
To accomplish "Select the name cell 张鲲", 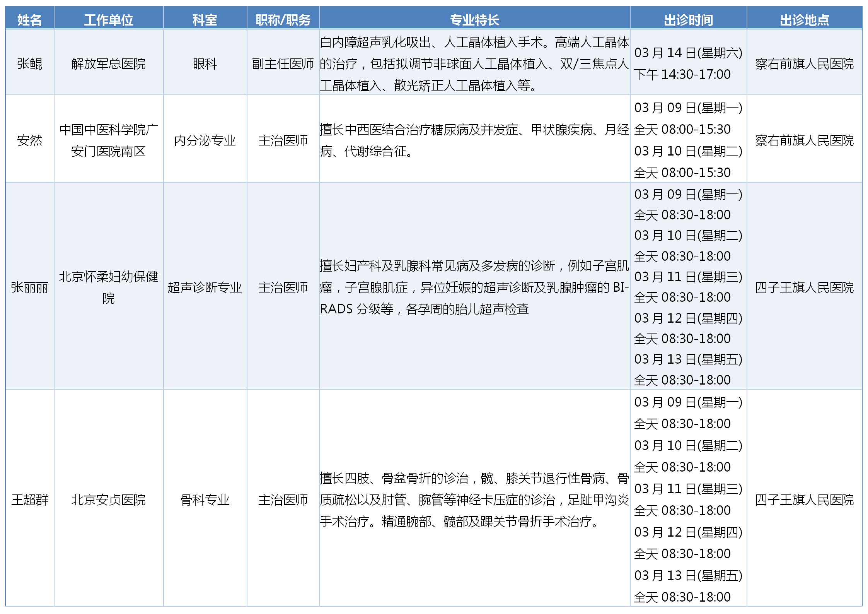I will (x=29, y=63).
